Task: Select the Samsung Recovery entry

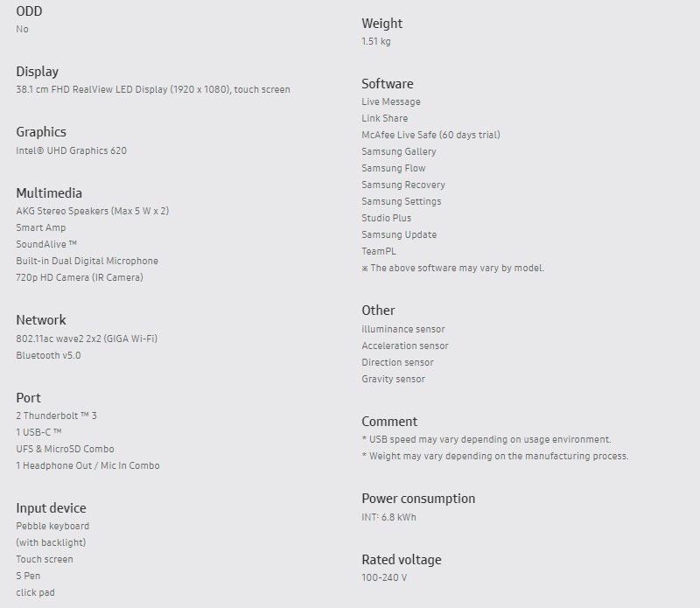Action: [x=403, y=185]
